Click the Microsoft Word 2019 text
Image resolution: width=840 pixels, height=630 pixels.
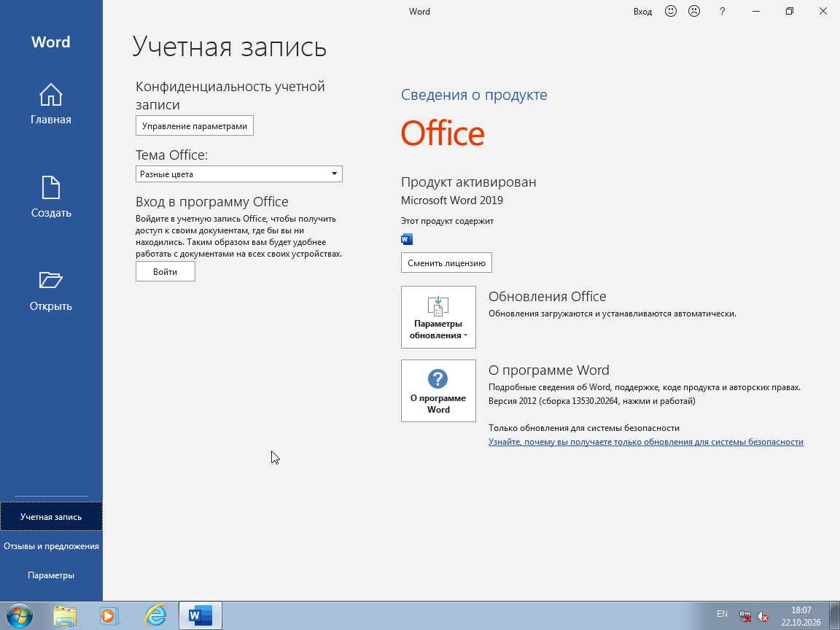pos(451,201)
